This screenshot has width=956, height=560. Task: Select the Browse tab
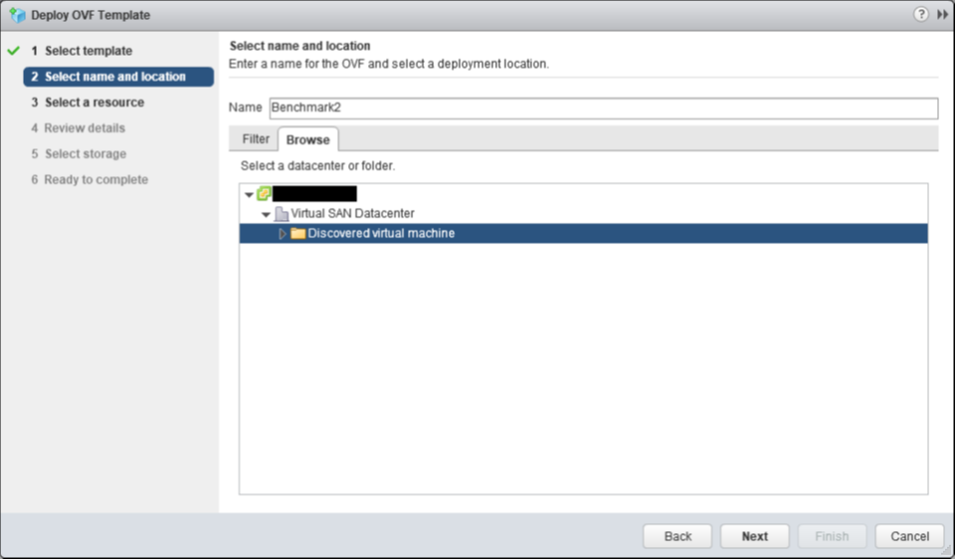[x=308, y=139]
